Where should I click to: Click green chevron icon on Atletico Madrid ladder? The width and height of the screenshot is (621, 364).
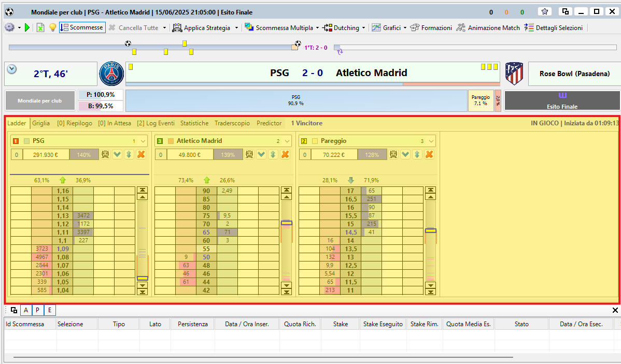(261, 154)
